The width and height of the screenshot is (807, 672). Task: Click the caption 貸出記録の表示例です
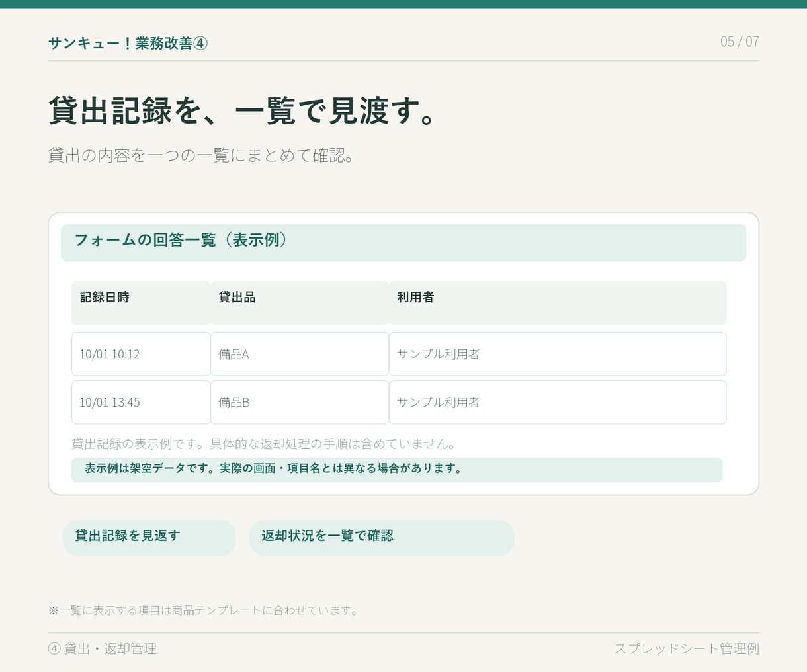[x=263, y=444]
